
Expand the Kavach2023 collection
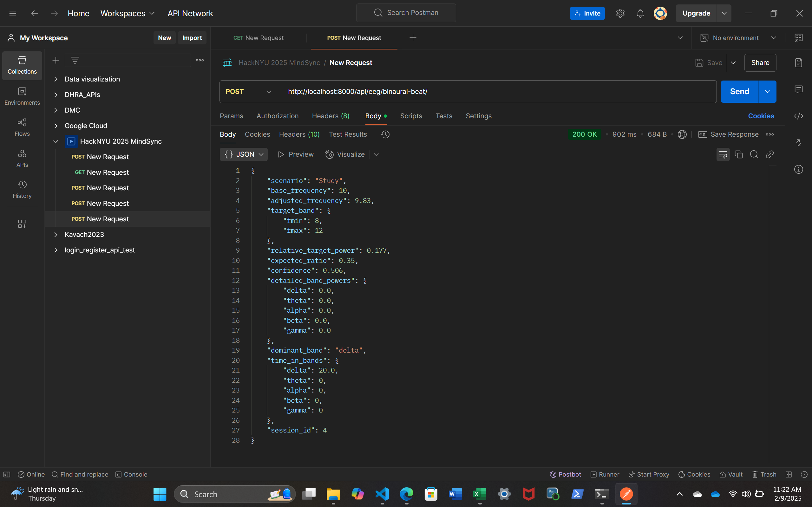pos(56,234)
